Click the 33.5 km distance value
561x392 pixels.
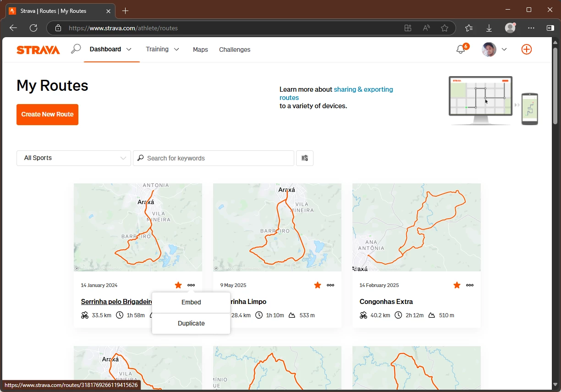tap(102, 315)
